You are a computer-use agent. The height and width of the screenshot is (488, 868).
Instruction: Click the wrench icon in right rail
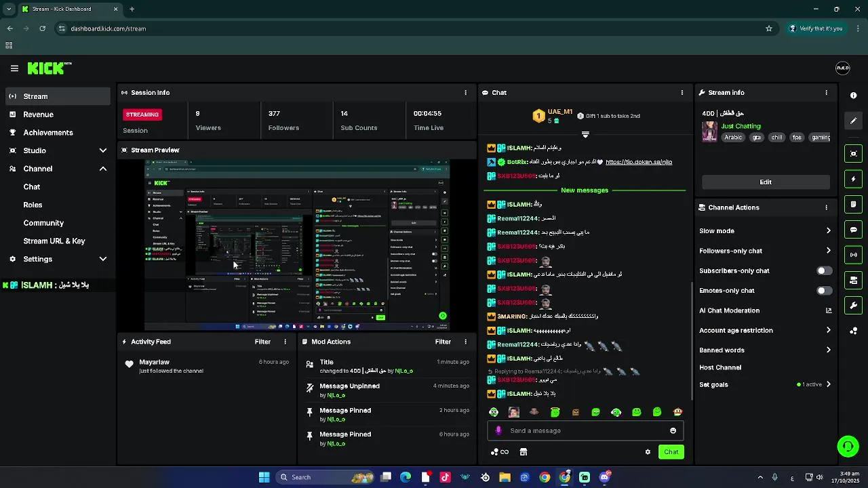[854, 306]
